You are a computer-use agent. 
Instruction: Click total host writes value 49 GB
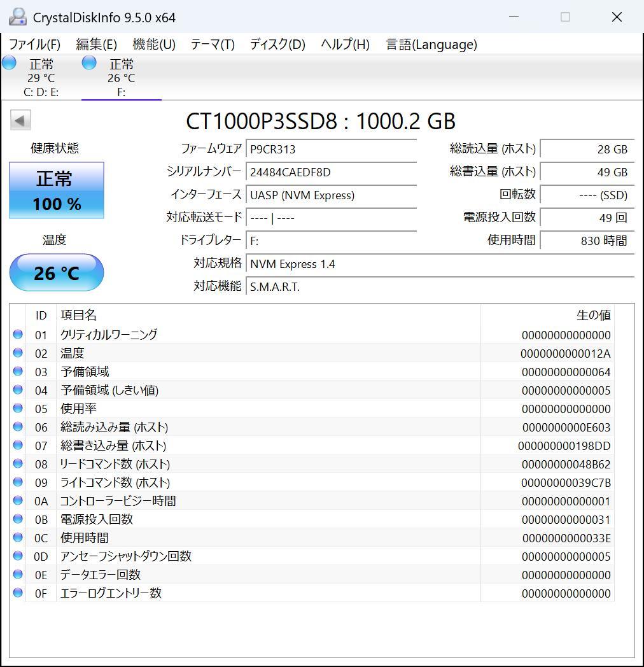pos(587,172)
